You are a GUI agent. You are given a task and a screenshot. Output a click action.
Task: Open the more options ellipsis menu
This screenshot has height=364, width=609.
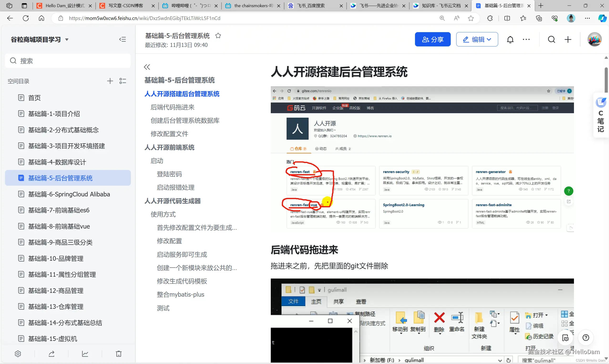click(x=526, y=39)
